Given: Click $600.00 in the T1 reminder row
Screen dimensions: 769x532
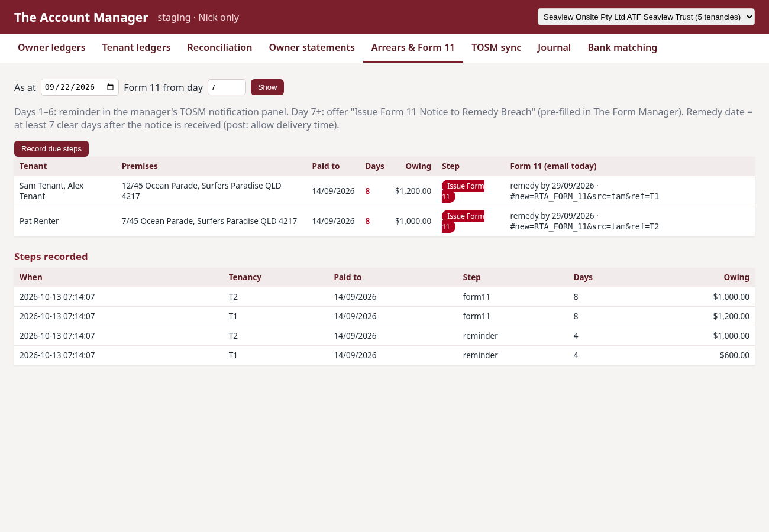Looking at the screenshot, I should [734, 355].
